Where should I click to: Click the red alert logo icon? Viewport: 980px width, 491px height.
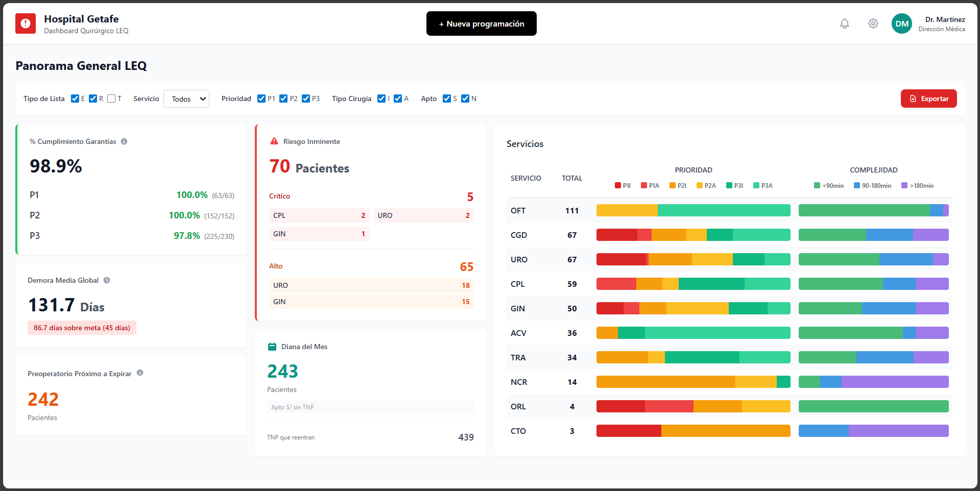click(26, 23)
